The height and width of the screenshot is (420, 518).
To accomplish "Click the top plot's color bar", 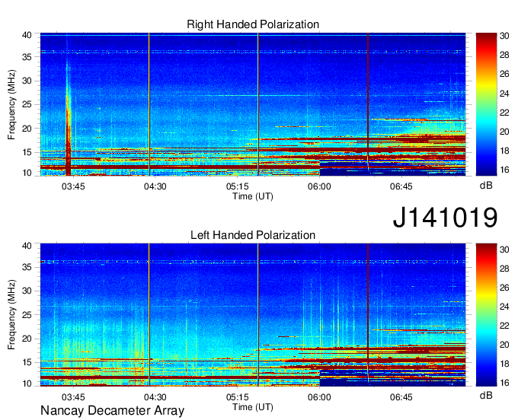I will (x=486, y=104).
